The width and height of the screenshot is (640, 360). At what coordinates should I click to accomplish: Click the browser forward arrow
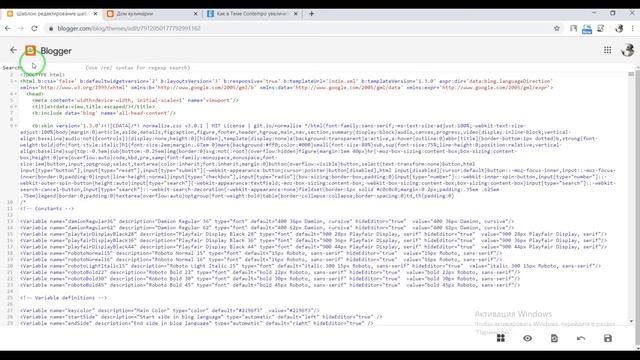point(21,28)
